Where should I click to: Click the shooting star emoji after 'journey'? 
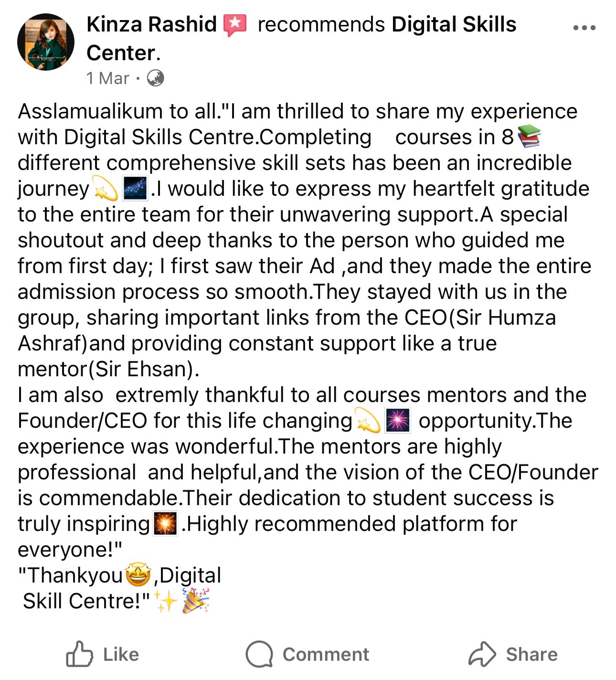tap(106, 189)
